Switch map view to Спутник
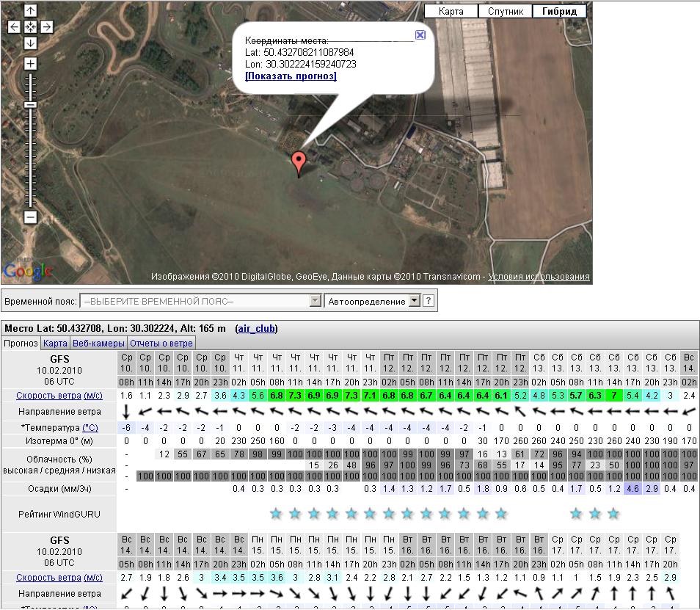 505,11
